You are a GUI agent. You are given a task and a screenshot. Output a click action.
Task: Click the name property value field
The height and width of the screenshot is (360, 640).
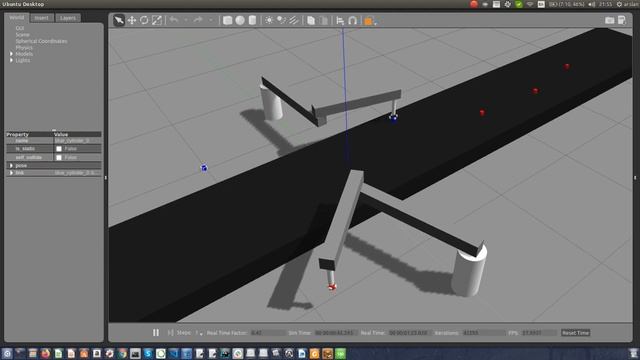pos(77,141)
